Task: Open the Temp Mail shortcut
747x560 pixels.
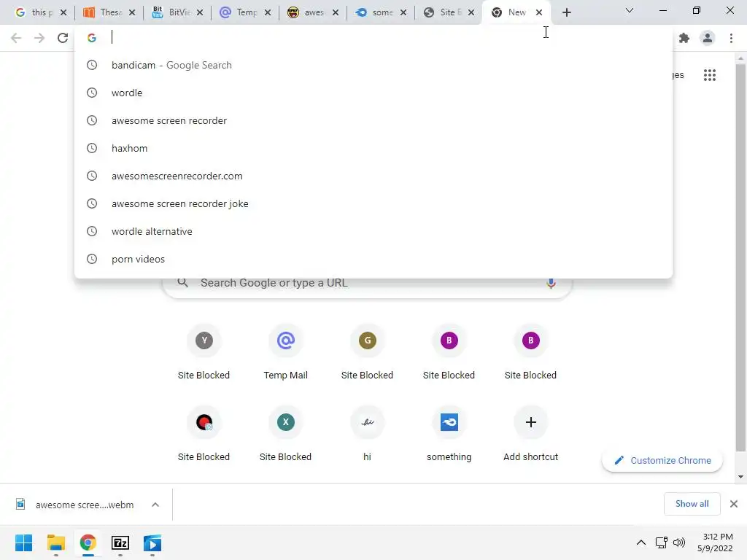Action: (285, 353)
